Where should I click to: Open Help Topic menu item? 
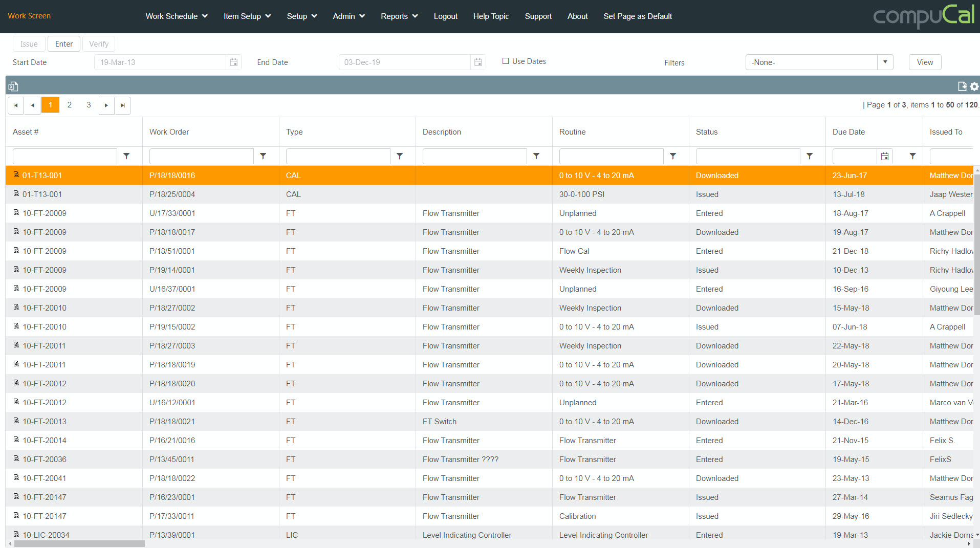[491, 16]
